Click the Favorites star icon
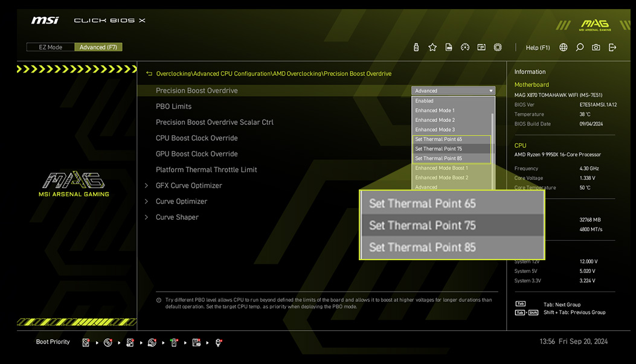 pyautogui.click(x=432, y=47)
